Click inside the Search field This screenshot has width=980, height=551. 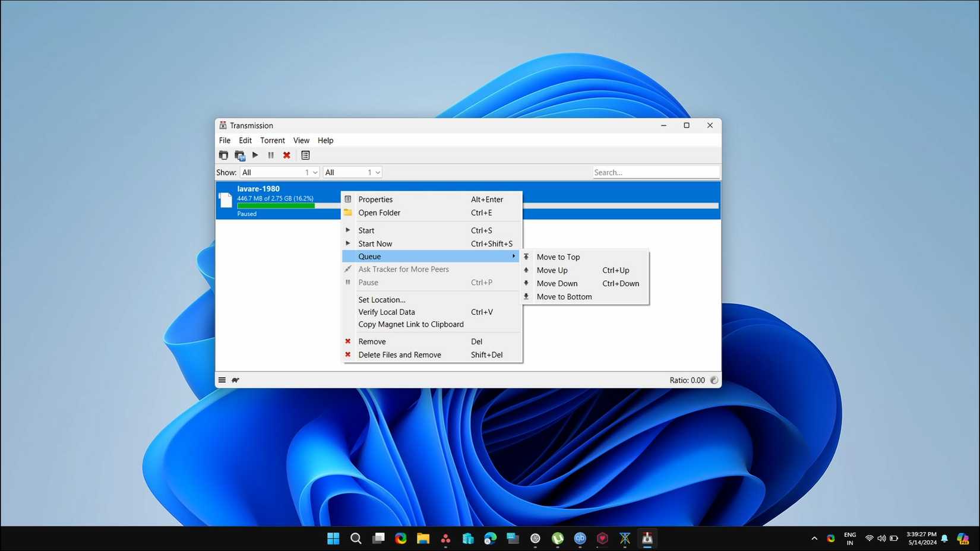click(655, 172)
